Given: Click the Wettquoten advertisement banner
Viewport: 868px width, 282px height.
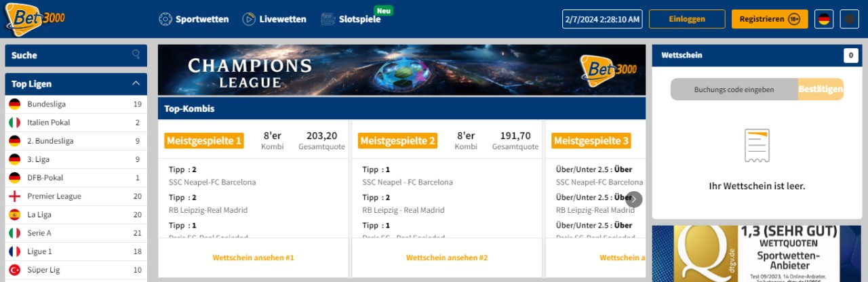Looking at the screenshot, I should click(x=757, y=254).
